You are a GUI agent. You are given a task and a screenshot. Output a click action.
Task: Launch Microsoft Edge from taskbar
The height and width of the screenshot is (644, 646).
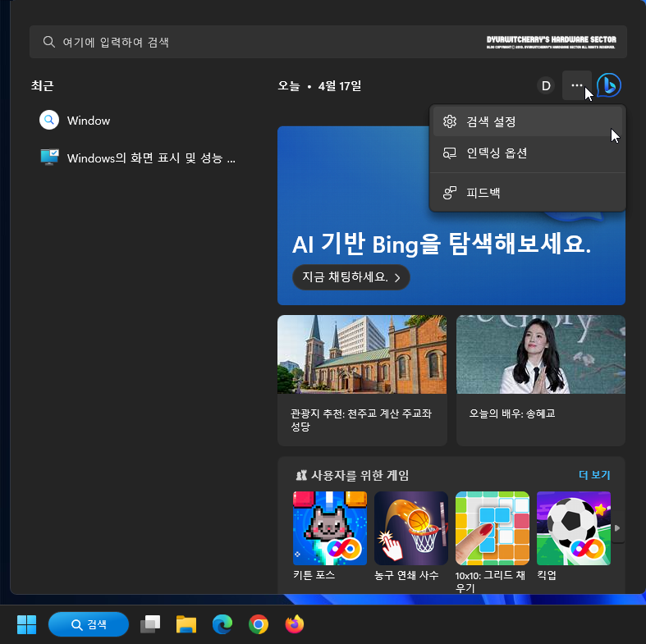[x=222, y=624]
